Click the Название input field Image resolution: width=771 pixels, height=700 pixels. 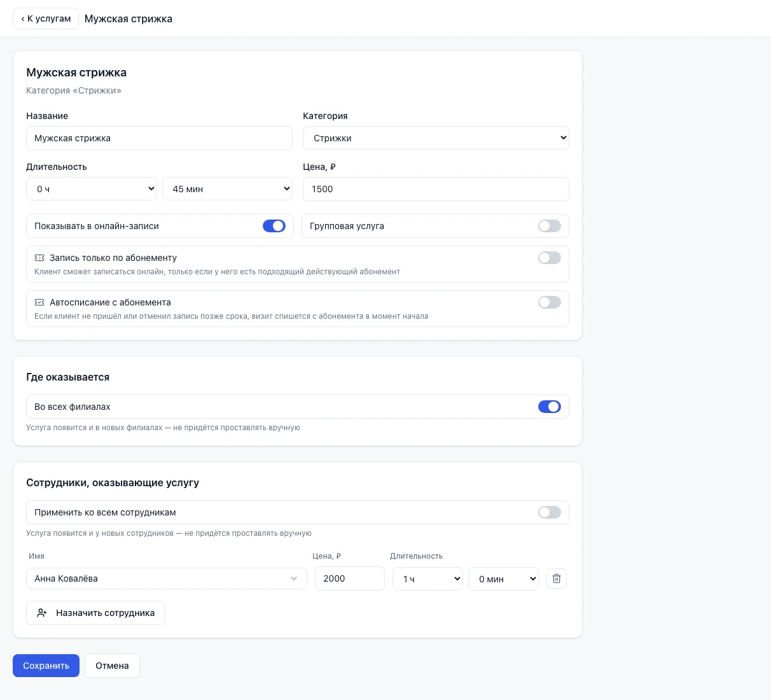[x=159, y=138]
